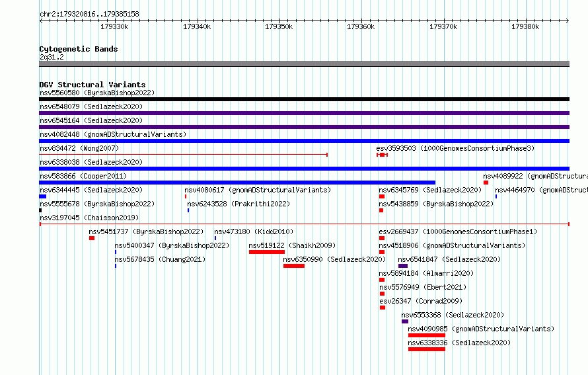Open the nsv6243528 (Prakrithi2022) label
The image size is (588, 375).
pos(239,204)
